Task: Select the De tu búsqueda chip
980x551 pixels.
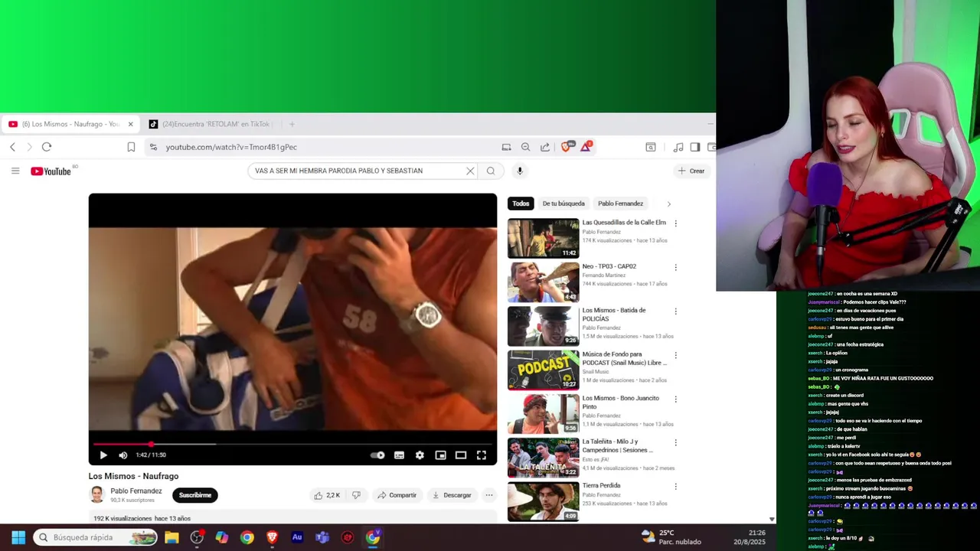Action: pyautogui.click(x=563, y=204)
